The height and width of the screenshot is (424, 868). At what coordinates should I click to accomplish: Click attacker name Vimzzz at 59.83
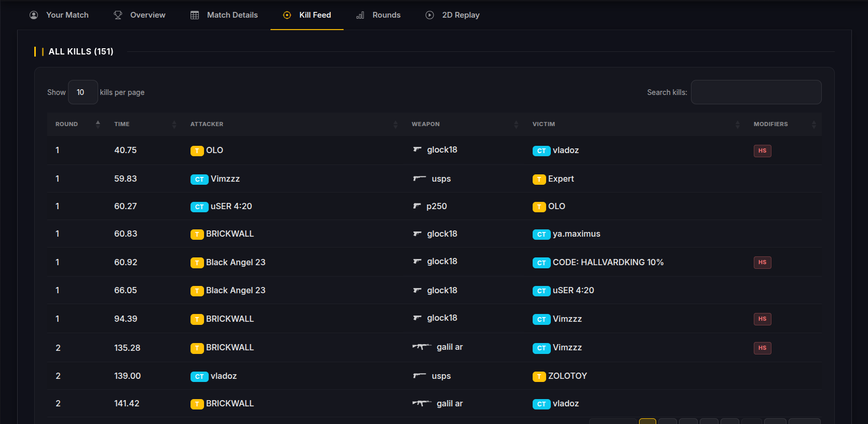[x=225, y=179]
